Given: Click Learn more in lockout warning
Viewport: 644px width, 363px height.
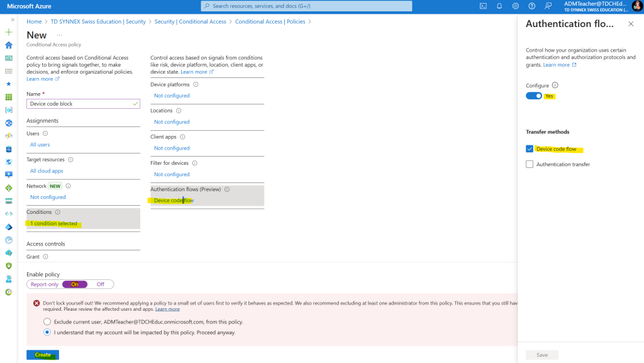Looking at the screenshot, I should [167, 309].
